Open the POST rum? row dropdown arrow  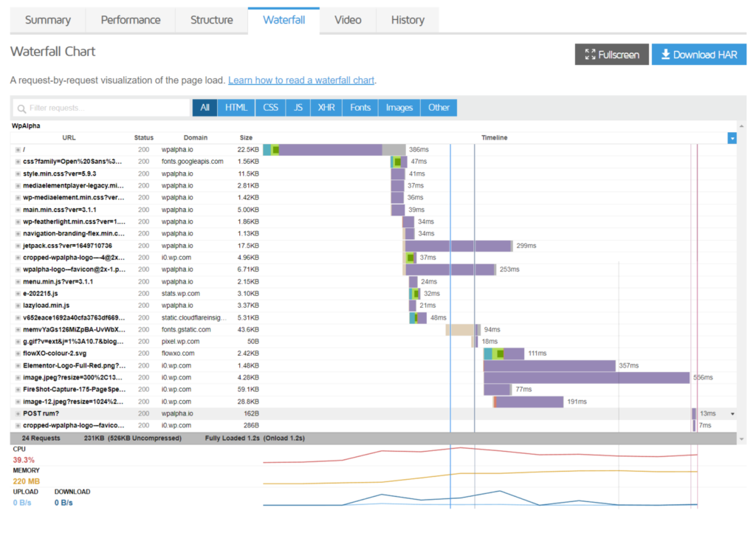(x=732, y=414)
